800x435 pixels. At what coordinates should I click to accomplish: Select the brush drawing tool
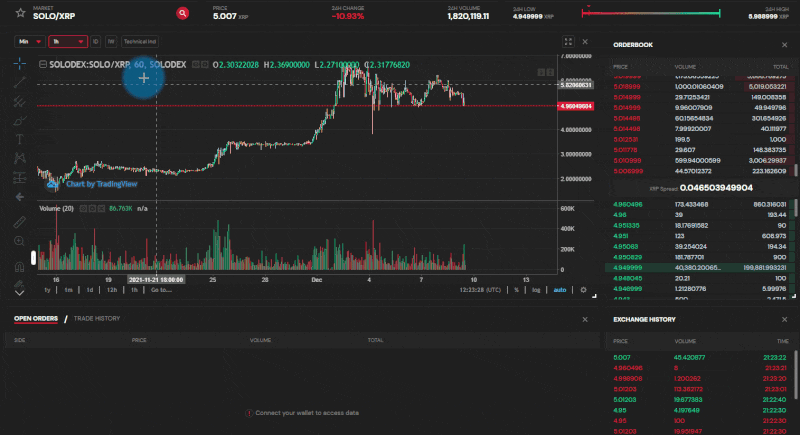19,121
